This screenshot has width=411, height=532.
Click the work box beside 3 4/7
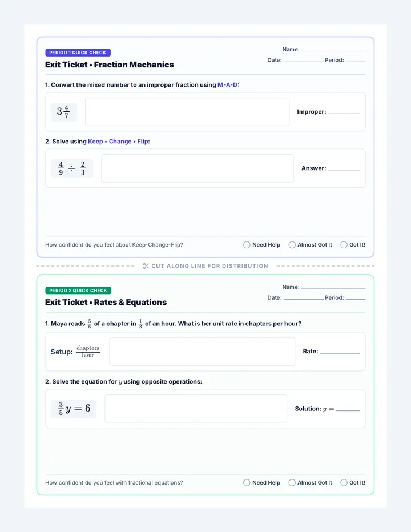(x=187, y=112)
